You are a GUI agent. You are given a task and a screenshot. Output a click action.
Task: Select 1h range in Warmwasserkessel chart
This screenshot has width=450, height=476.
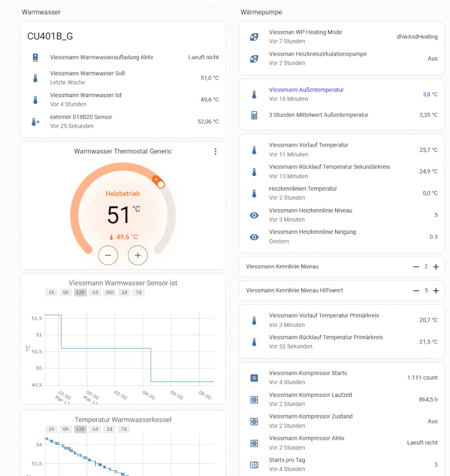click(51, 429)
